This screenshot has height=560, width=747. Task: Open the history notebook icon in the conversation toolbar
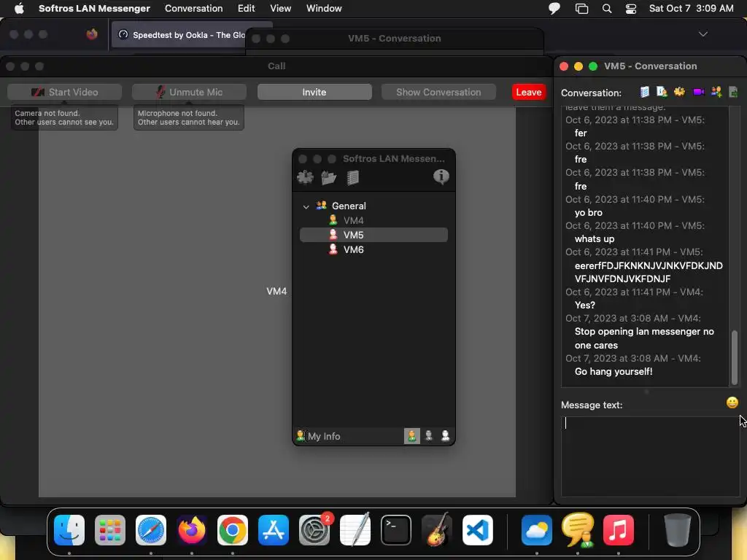[645, 92]
